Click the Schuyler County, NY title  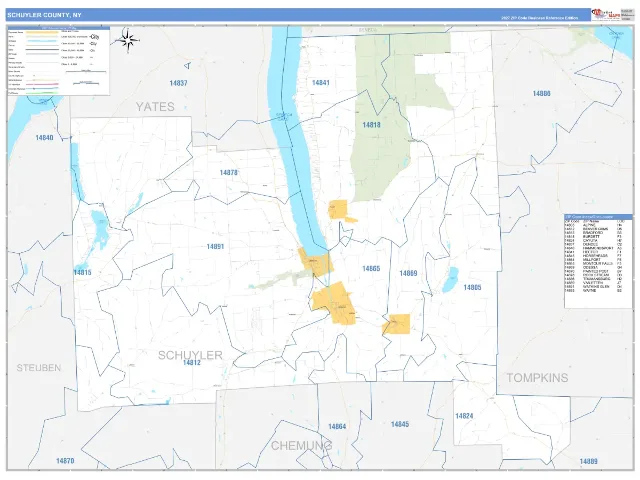44,15
